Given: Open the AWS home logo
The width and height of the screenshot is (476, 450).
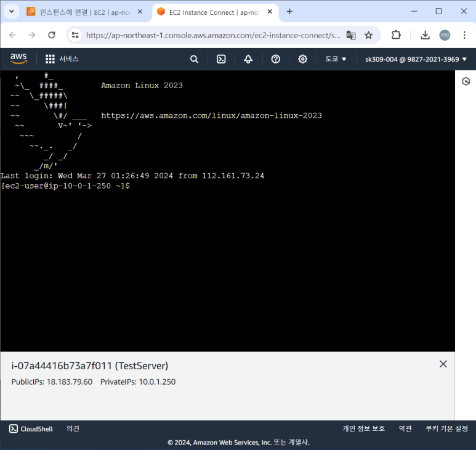Looking at the screenshot, I should [18, 59].
